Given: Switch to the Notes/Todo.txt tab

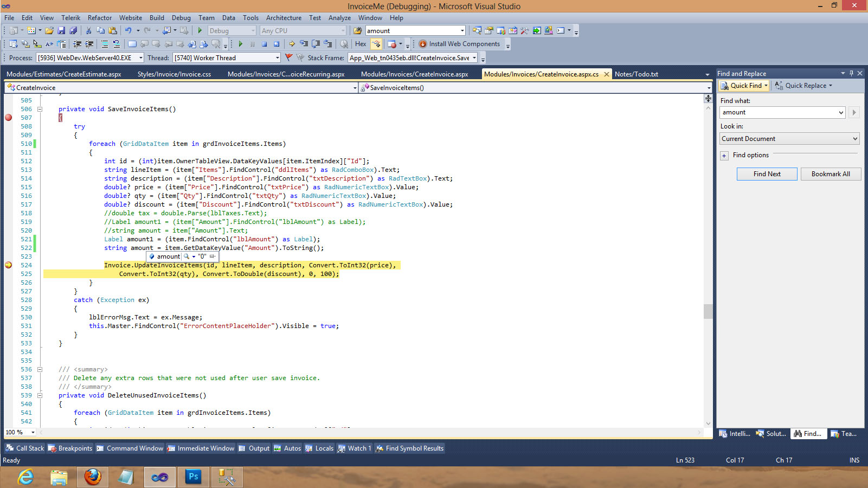Looking at the screenshot, I should (x=636, y=74).
